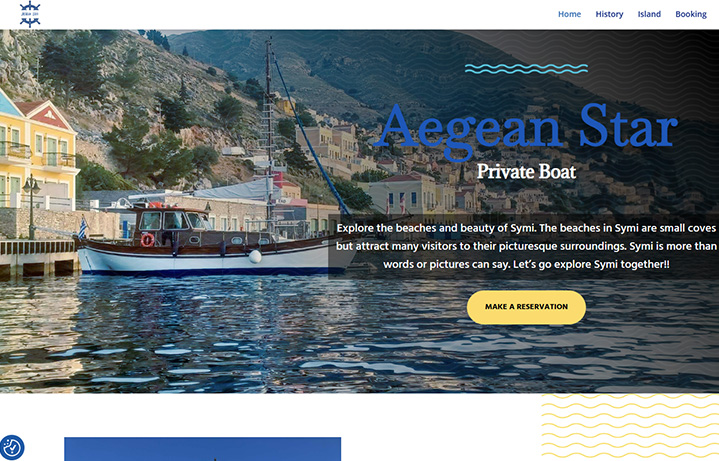Click the Private Boat subtitle
Screen dimensions: 719x461
coord(526,171)
